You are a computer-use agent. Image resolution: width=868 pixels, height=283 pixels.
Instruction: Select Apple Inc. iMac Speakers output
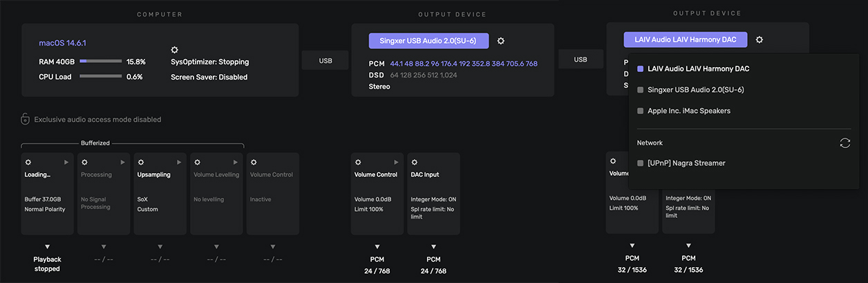tap(688, 111)
